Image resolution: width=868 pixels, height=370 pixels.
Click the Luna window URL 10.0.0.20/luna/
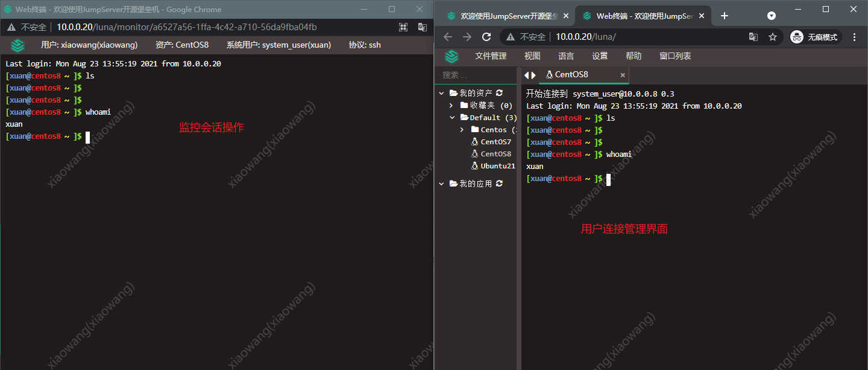click(585, 37)
